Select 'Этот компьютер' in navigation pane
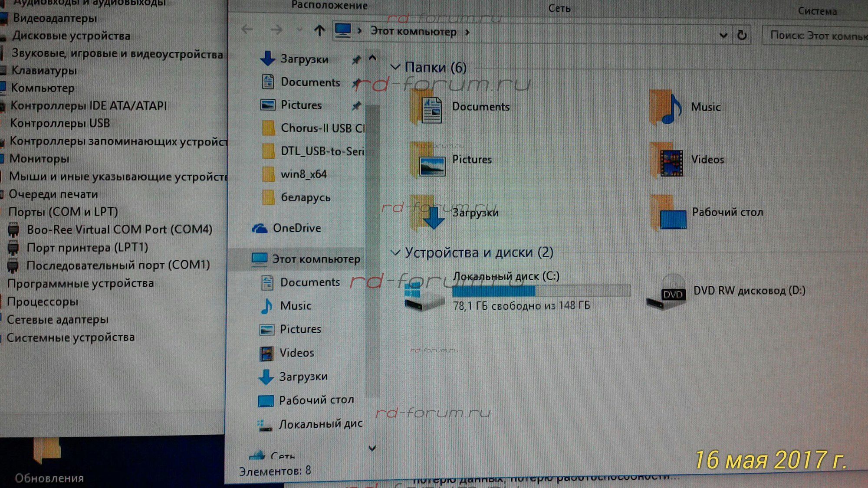Viewport: 868px width, 488px height. coord(306,259)
